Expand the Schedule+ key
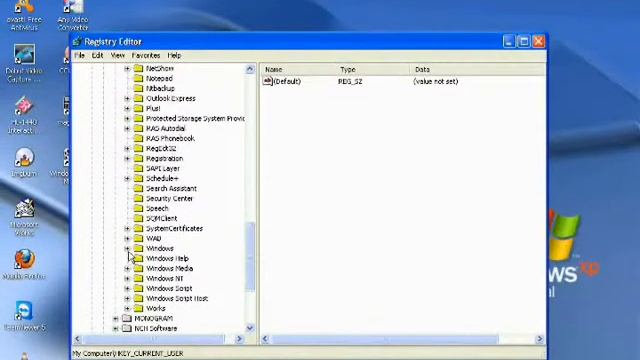 tap(127, 178)
